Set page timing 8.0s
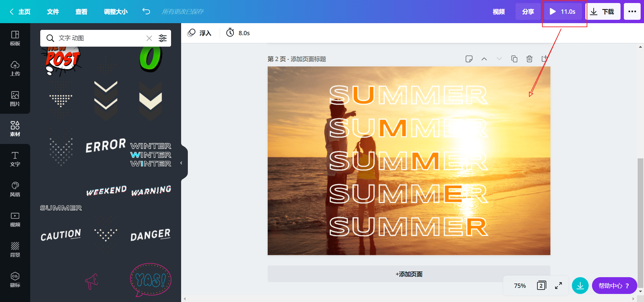This screenshot has height=302, width=644. [x=238, y=33]
